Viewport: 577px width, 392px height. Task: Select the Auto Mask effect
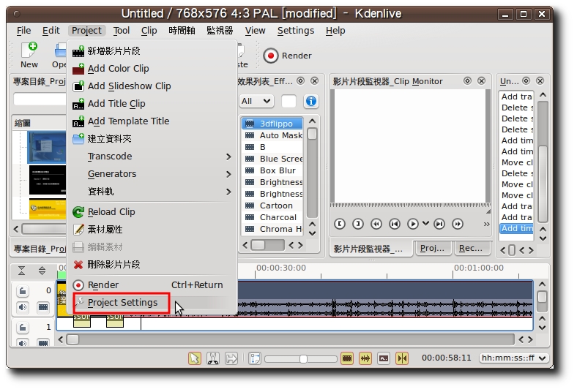[x=272, y=135]
